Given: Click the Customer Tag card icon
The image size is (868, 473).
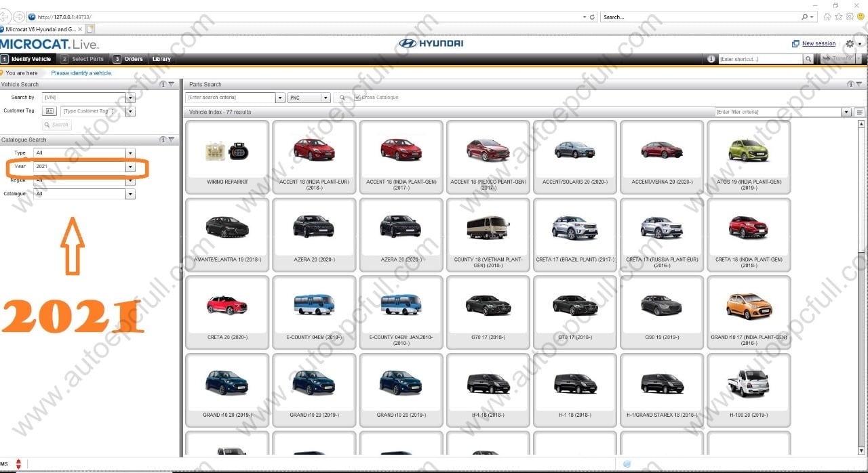Looking at the screenshot, I should click(49, 111).
